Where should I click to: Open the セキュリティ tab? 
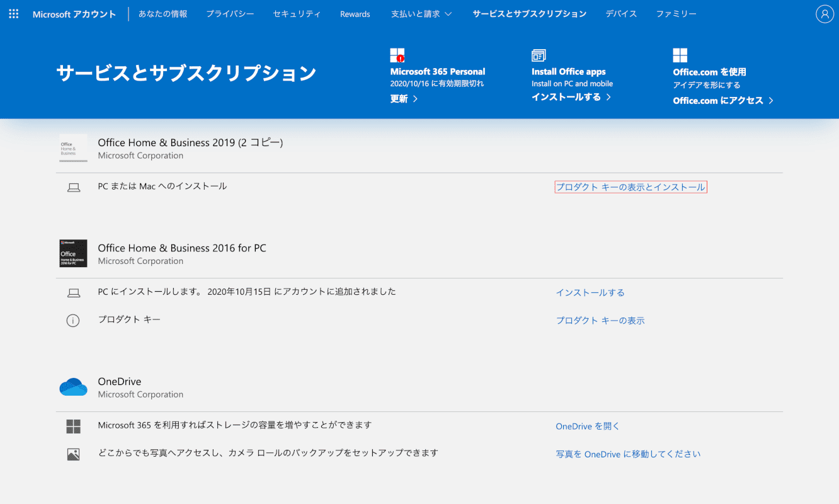click(x=297, y=14)
